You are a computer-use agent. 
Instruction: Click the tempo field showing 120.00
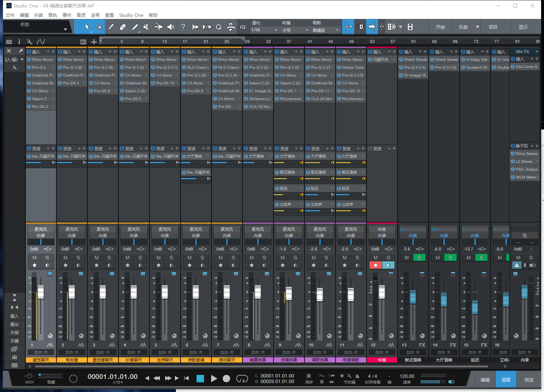click(x=407, y=377)
